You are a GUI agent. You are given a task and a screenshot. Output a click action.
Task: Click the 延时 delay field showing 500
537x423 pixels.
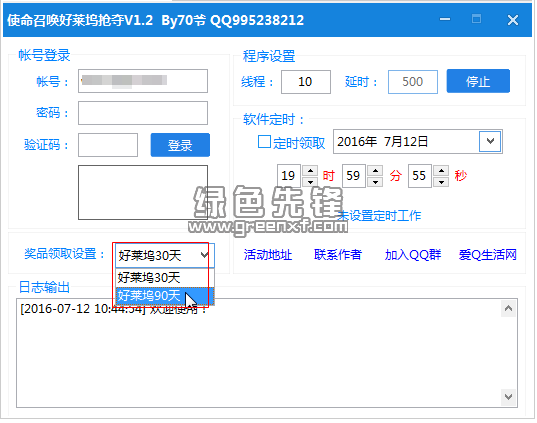tap(413, 82)
